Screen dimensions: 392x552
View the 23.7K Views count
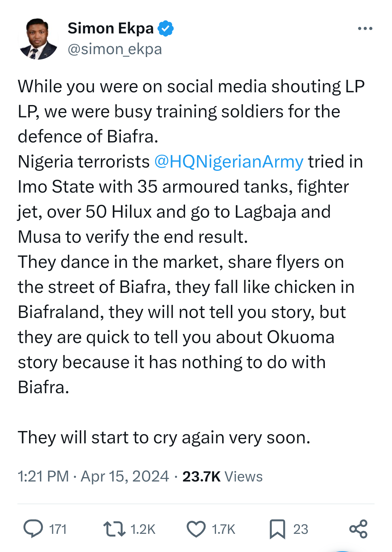pyautogui.click(x=222, y=476)
